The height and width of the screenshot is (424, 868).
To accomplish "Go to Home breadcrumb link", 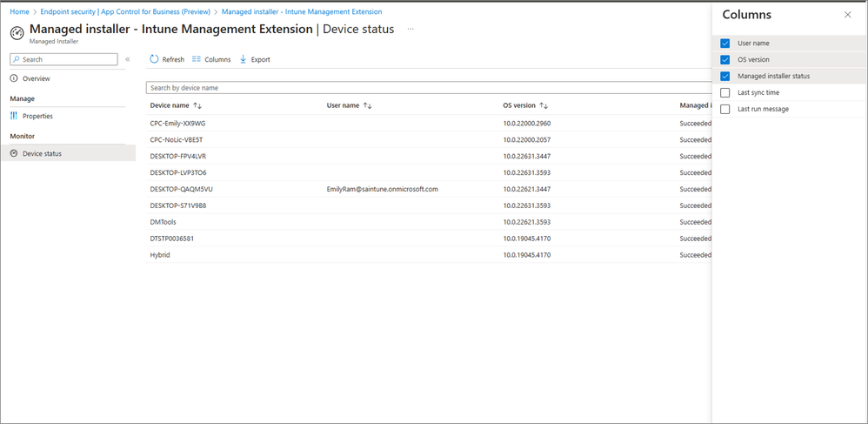I will point(19,11).
